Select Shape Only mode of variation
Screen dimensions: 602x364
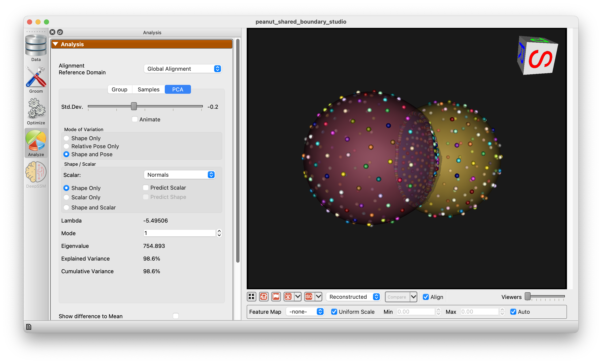click(x=66, y=138)
